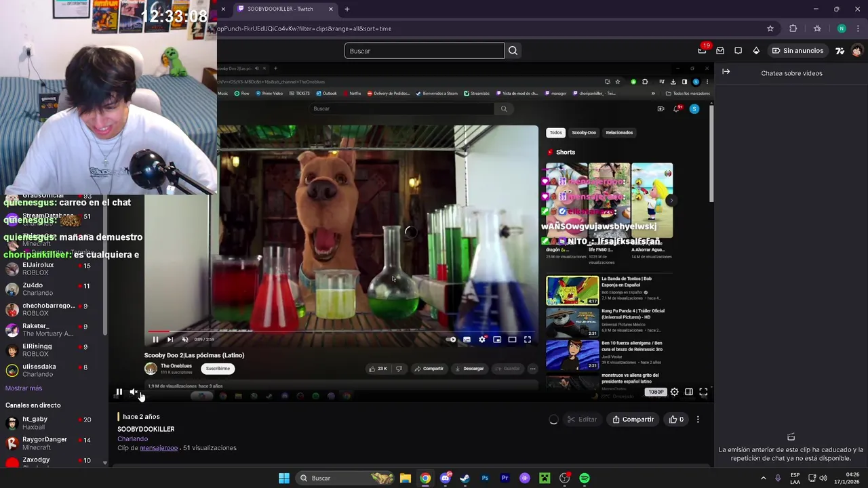Click the 7TV extension icon in Twitch header
The image size is (868, 488).
(x=840, y=50)
